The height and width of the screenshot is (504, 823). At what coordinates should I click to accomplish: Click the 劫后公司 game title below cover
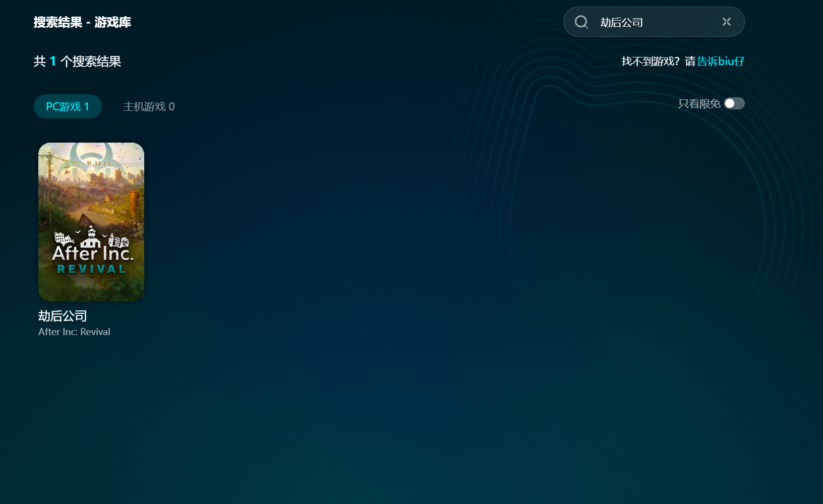63,316
